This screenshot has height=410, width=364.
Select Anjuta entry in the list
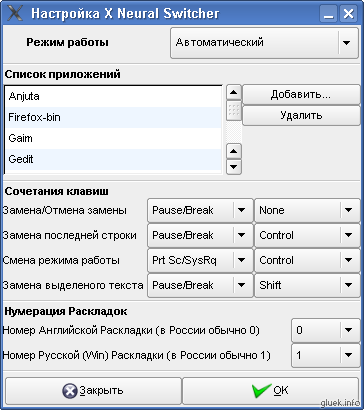[x=113, y=97]
